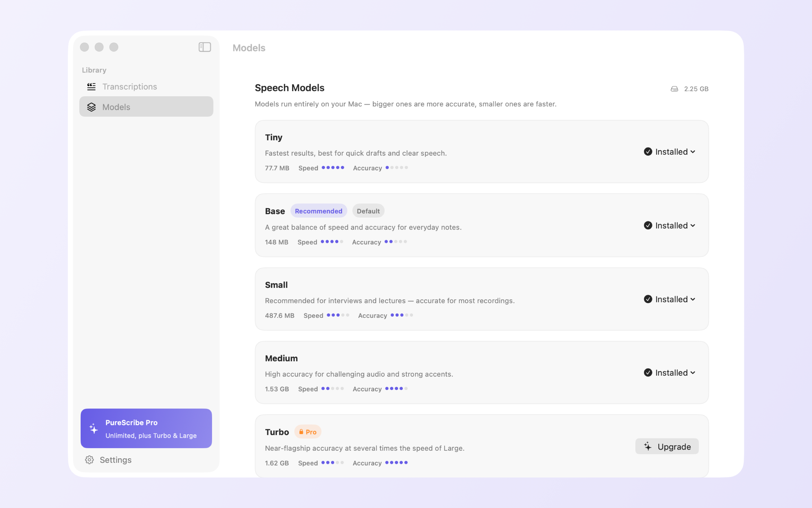This screenshot has height=508, width=812.
Task: Click the Default badge on Base
Action: pos(368,211)
